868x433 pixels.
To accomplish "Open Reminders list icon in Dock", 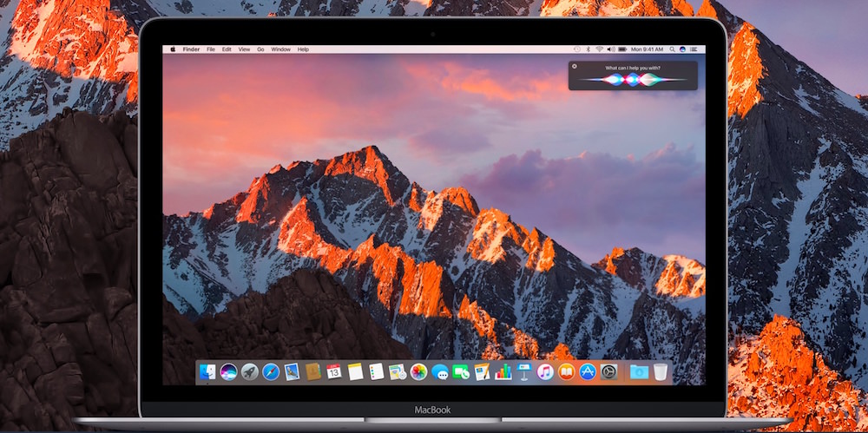I will (377, 371).
